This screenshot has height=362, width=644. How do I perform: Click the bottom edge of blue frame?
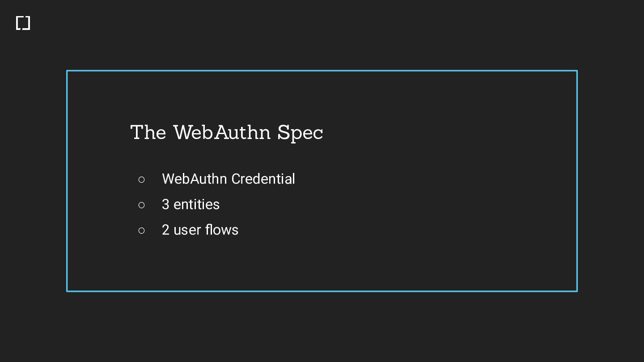[322, 291]
